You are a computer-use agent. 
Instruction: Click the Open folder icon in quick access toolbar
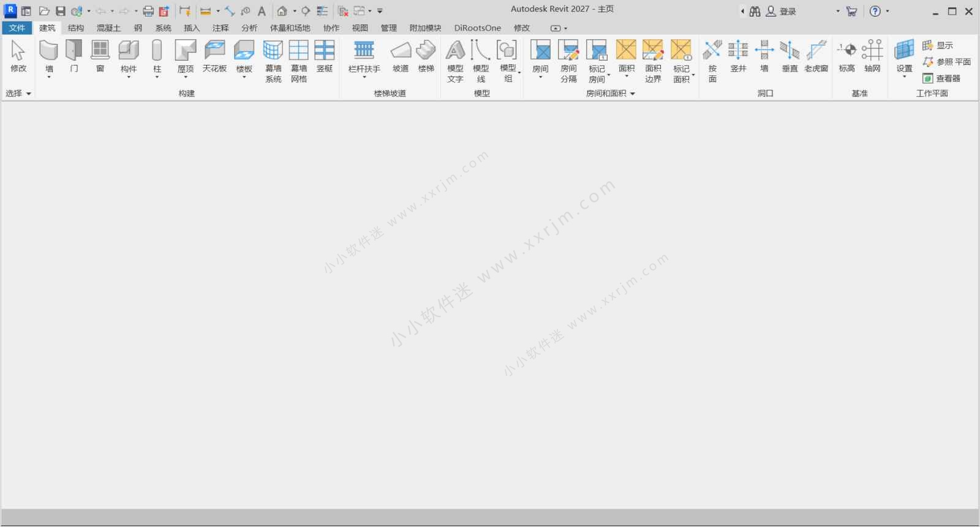tap(44, 11)
